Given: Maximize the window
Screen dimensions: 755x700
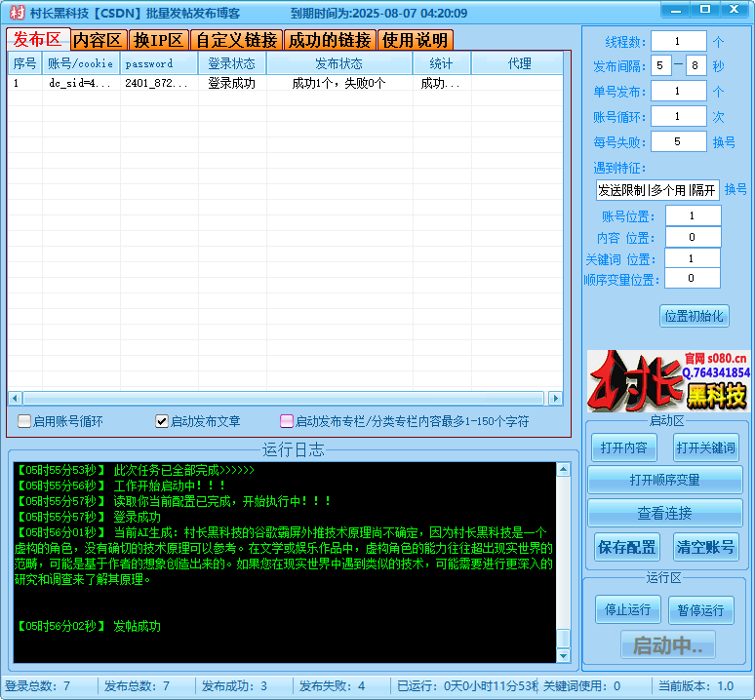Looking at the screenshot, I should coord(705,10).
